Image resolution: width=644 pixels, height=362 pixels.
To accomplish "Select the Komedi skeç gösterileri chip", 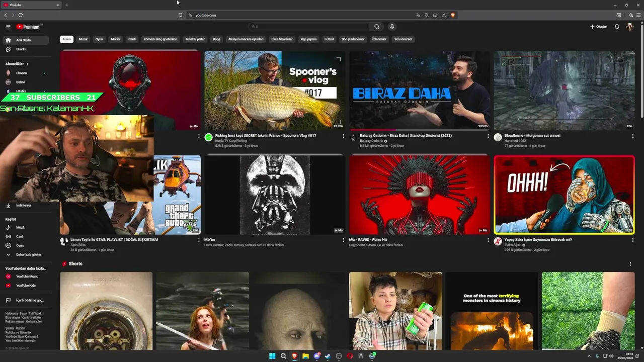I will point(160,39).
